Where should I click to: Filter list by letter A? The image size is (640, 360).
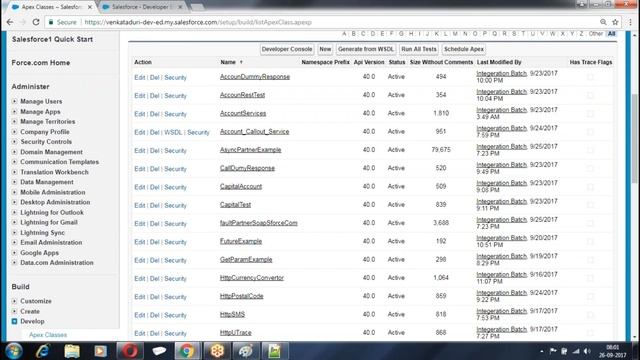[x=344, y=34]
